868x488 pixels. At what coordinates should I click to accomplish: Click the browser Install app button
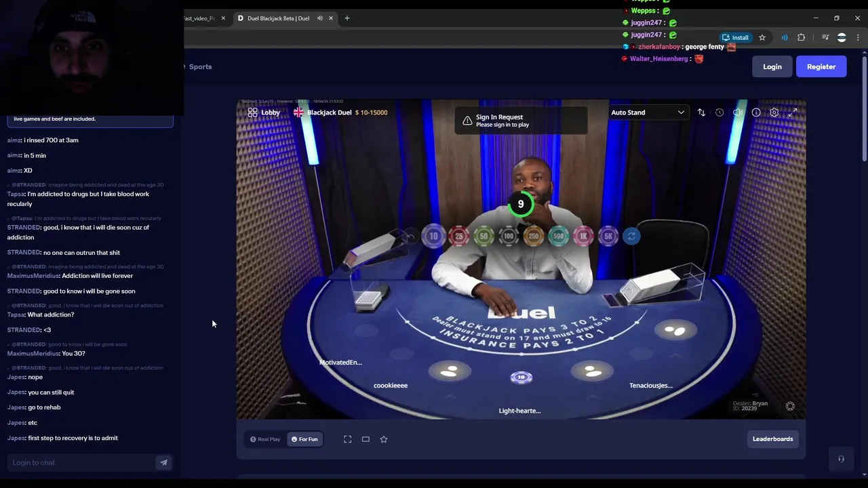[x=736, y=37]
